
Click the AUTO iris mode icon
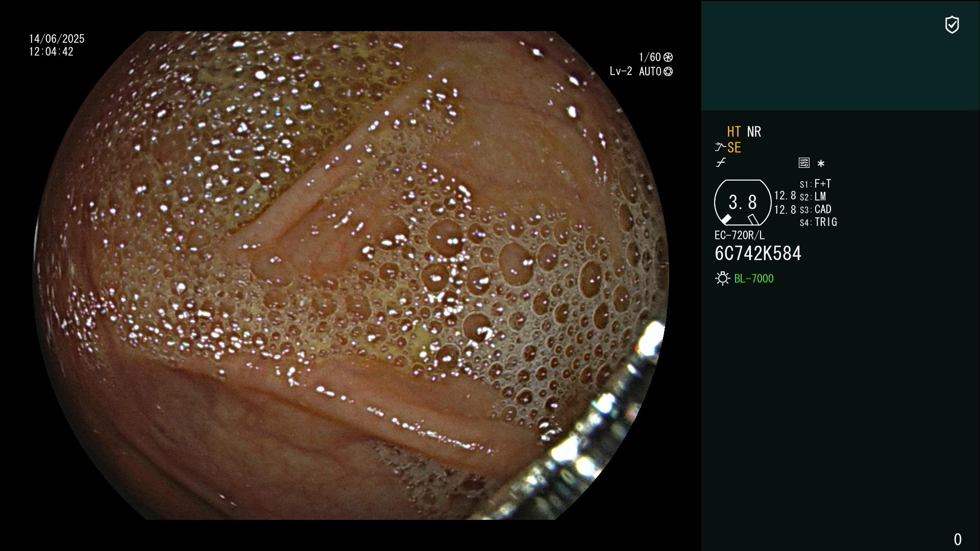point(668,72)
